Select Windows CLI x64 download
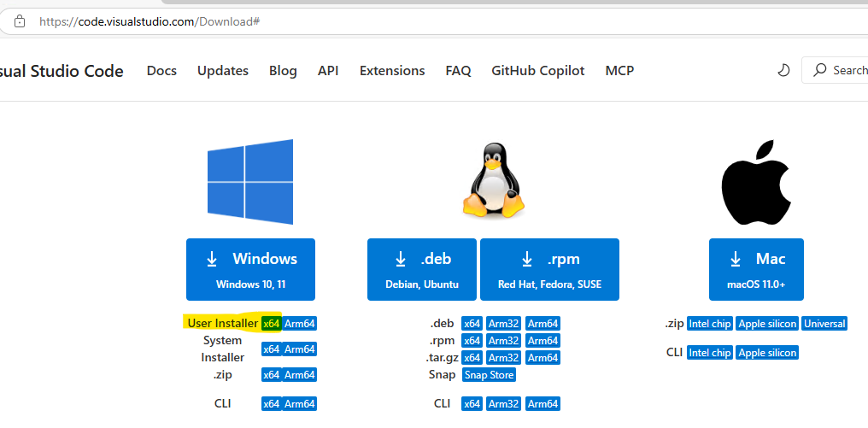This screenshot has height=428, width=868. click(272, 403)
